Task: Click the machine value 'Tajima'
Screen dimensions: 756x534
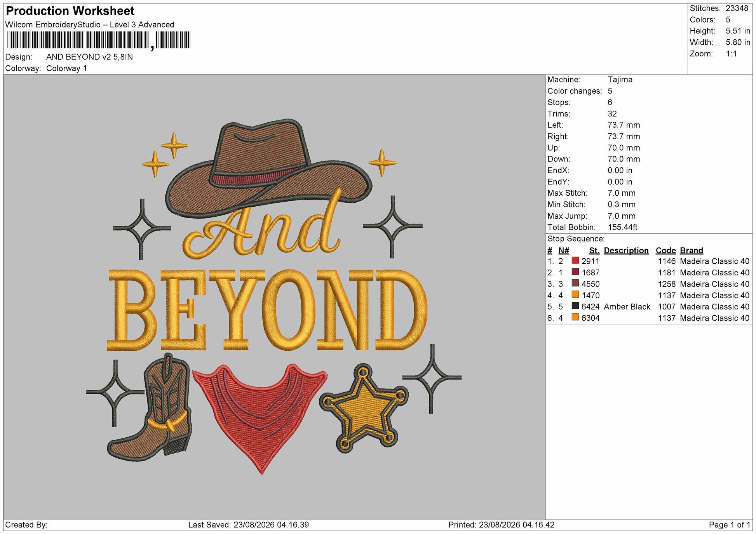Action: 620,80
